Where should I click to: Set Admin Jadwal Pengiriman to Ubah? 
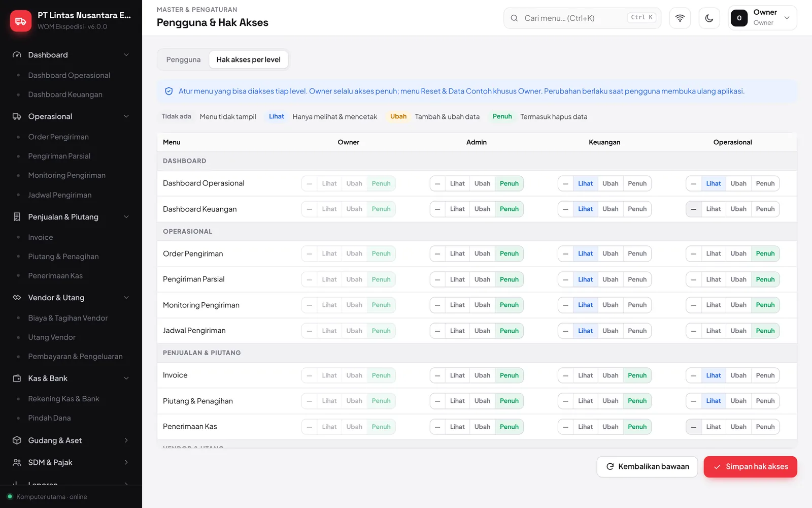(482, 331)
